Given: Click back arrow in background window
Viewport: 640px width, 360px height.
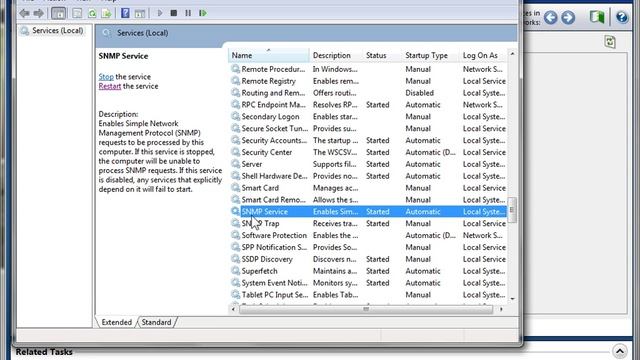Looking at the screenshot, I should pyautogui.click(x=551, y=17).
